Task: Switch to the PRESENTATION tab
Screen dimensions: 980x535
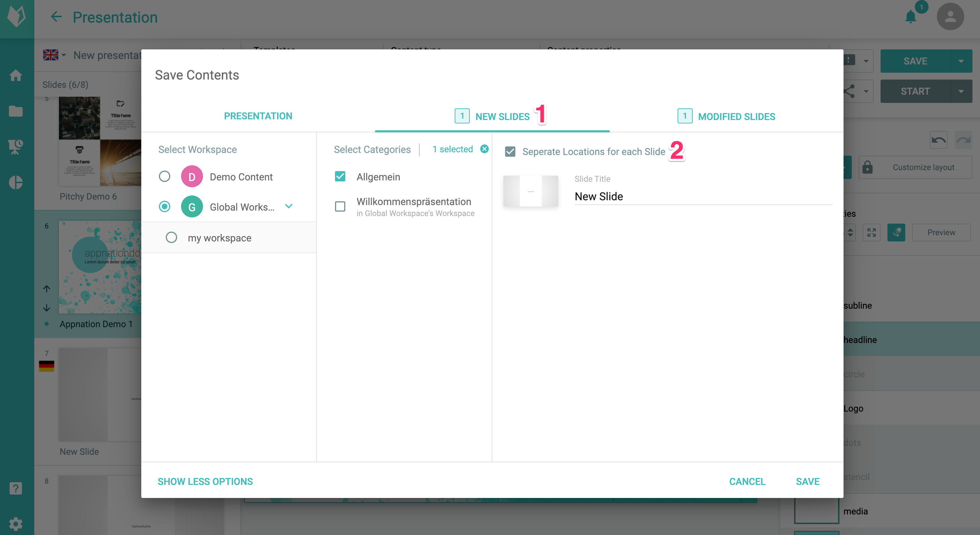Action: (258, 116)
